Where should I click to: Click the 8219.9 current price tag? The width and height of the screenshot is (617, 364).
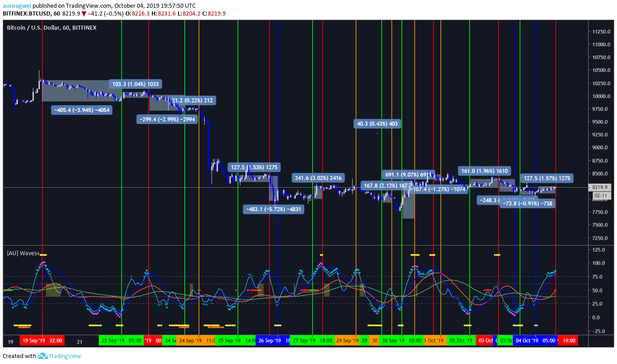tap(599, 187)
